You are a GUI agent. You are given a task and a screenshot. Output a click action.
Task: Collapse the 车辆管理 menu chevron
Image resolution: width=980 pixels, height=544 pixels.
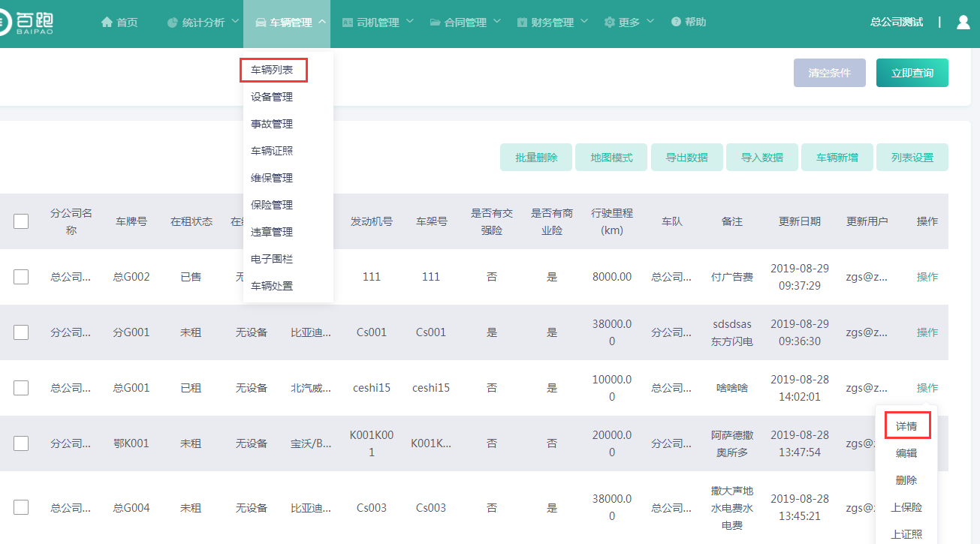click(x=322, y=22)
